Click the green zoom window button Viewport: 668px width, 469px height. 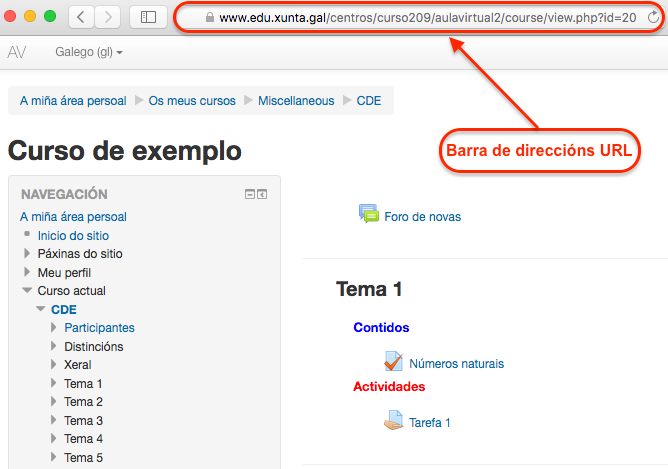50,17
